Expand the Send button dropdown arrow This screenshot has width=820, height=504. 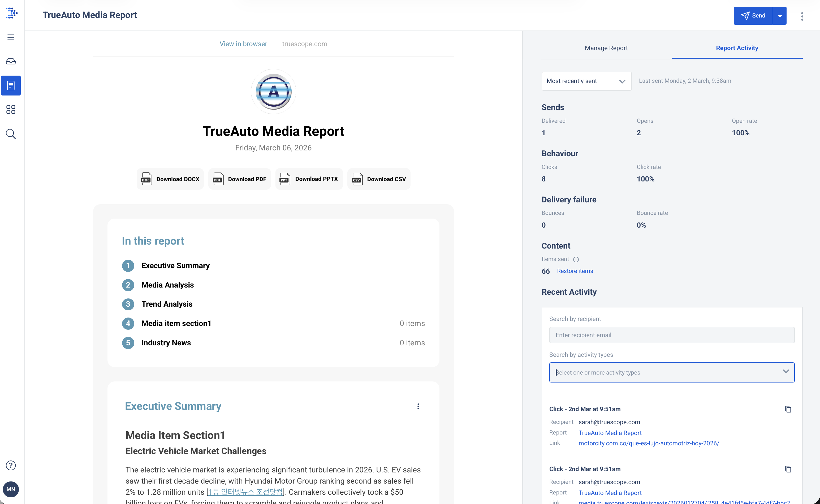pyautogui.click(x=780, y=16)
